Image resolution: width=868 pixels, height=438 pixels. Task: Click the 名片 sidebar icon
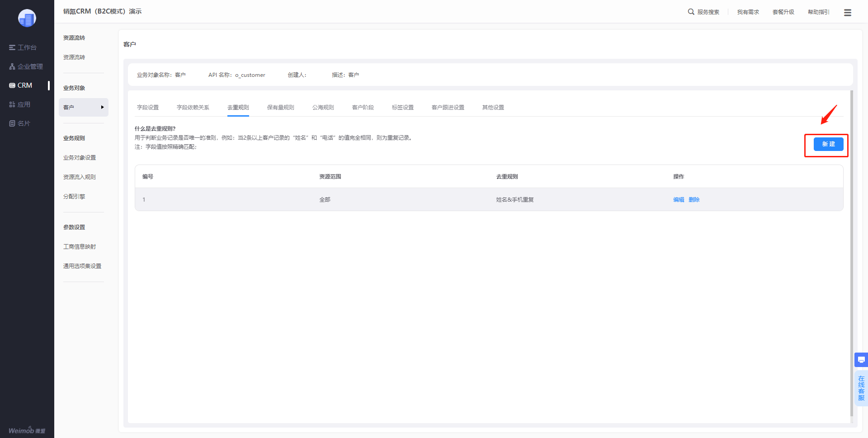pos(12,123)
